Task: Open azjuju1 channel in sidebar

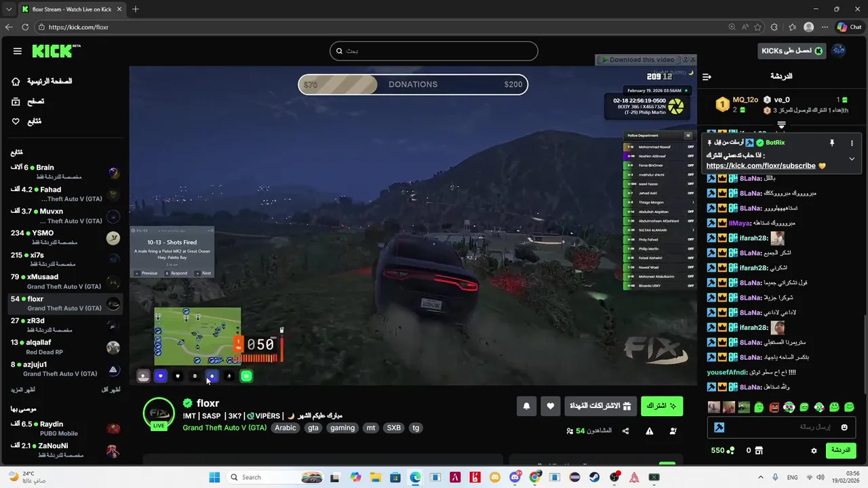Action: pyautogui.click(x=65, y=369)
